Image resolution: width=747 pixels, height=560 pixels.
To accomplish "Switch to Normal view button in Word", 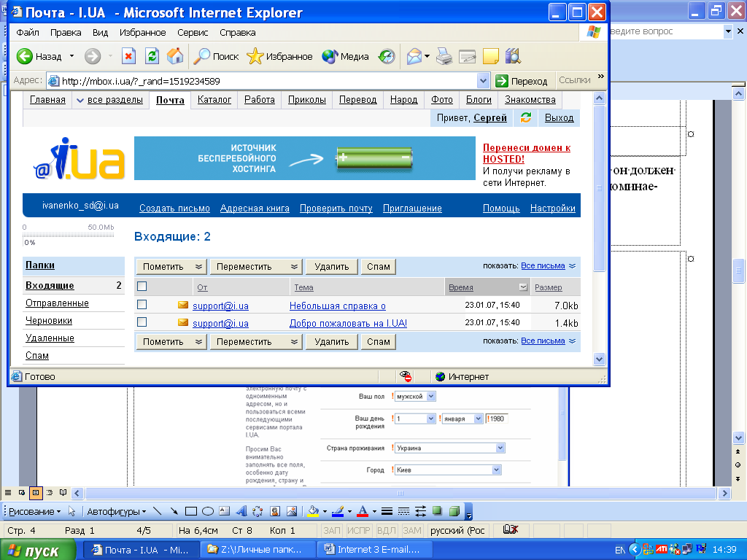I will [x=7, y=493].
